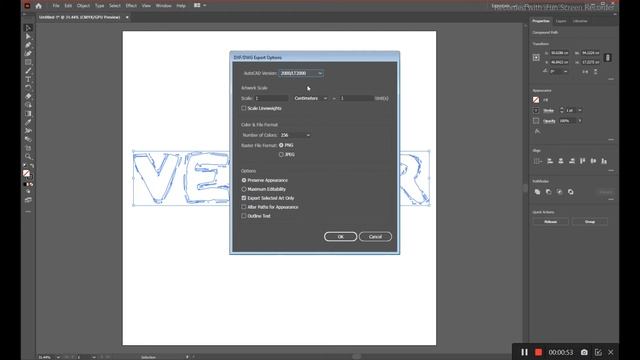The height and width of the screenshot is (360, 640).
Task: Click the reference point grid icon
Action: [536, 58]
